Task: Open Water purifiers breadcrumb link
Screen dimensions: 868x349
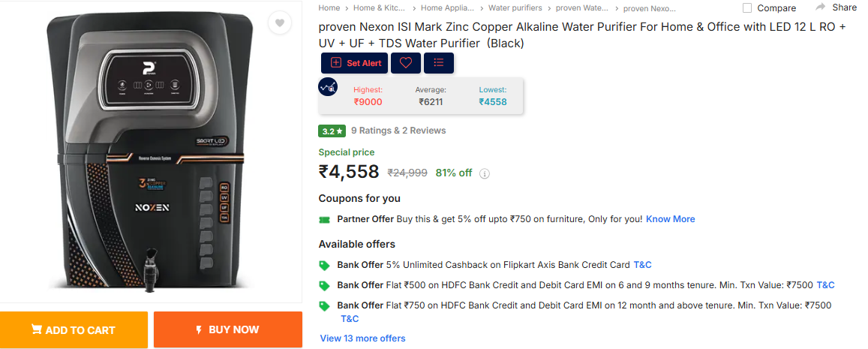Action: [515, 8]
